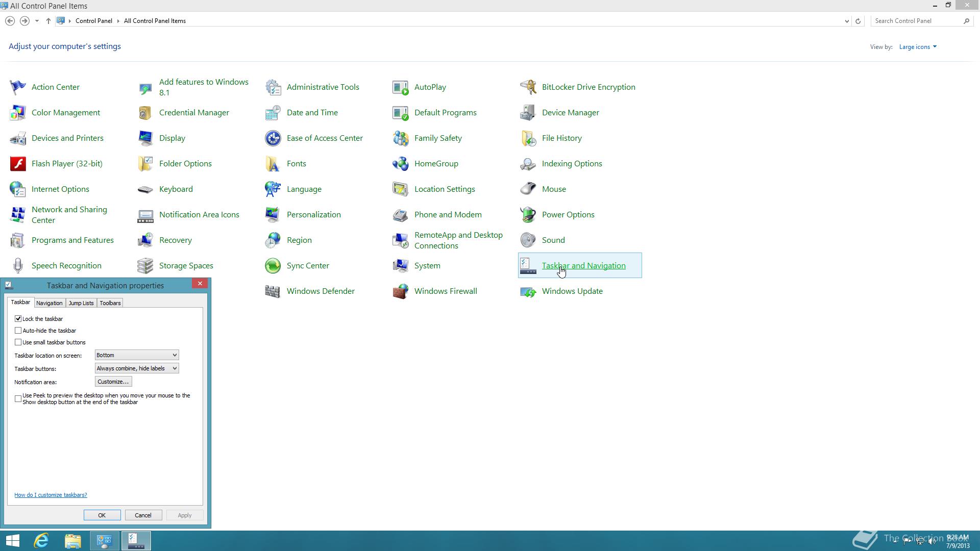This screenshot has height=551, width=980.
Task: Open the Credential Manager safe icon
Action: (145, 113)
